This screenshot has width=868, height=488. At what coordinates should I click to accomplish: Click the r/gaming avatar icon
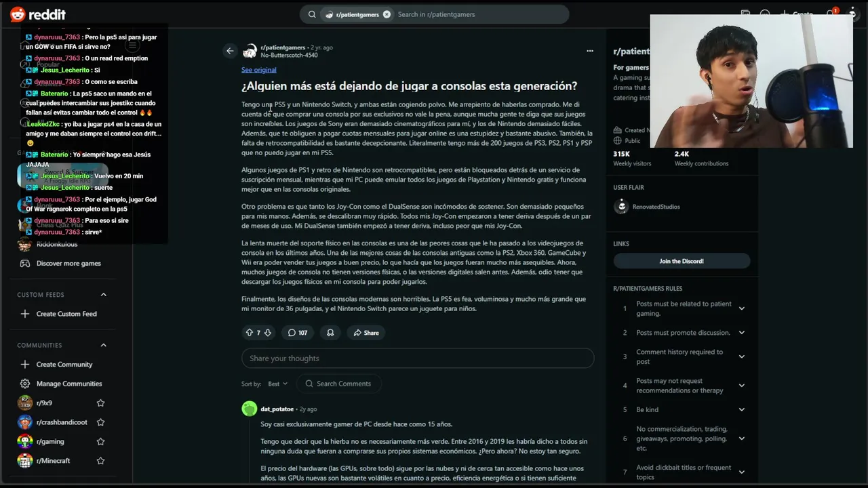(x=25, y=441)
